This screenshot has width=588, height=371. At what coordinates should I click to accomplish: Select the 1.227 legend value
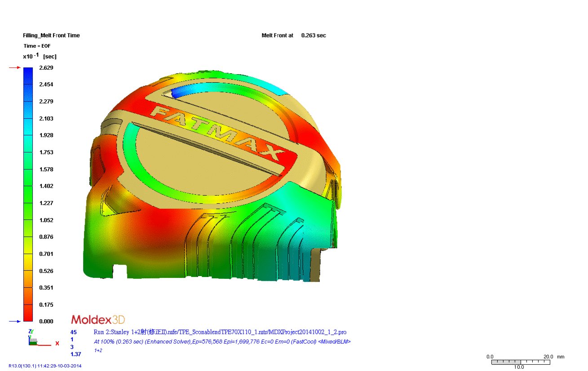point(46,203)
